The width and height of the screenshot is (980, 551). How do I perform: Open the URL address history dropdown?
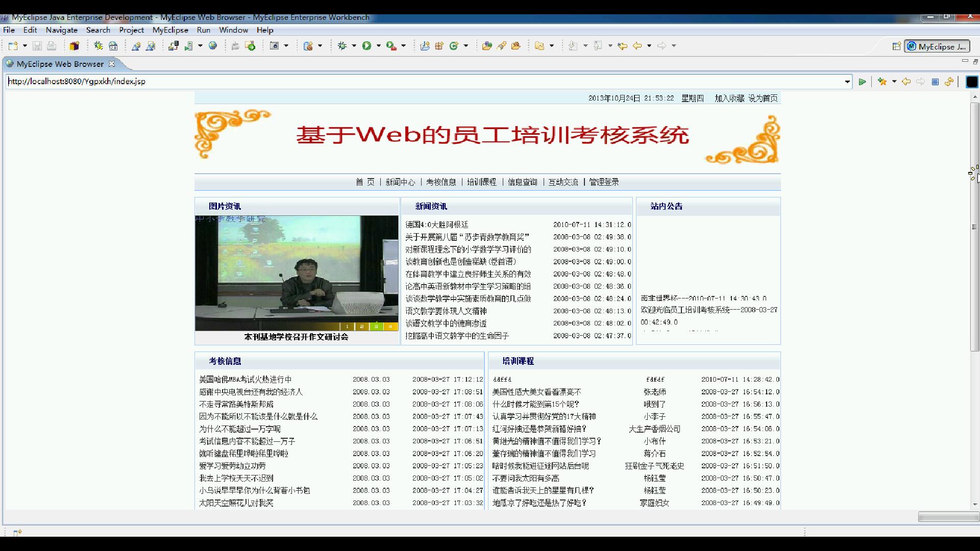coord(847,82)
